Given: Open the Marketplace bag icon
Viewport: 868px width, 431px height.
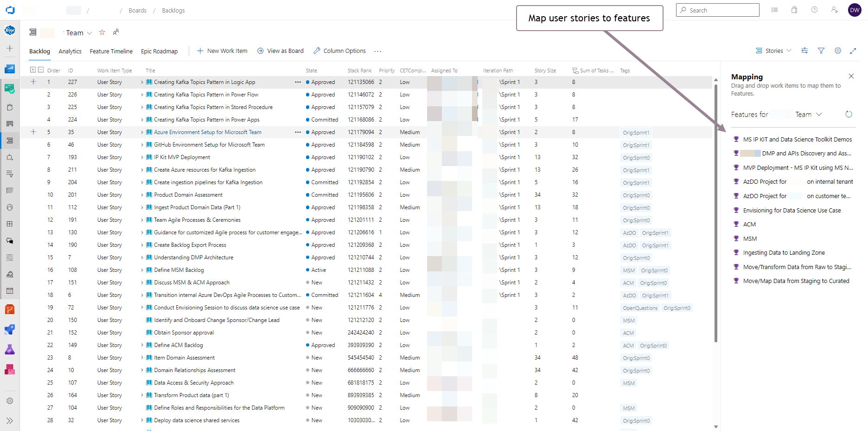Looking at the screenshot, I should coord(794,10).
